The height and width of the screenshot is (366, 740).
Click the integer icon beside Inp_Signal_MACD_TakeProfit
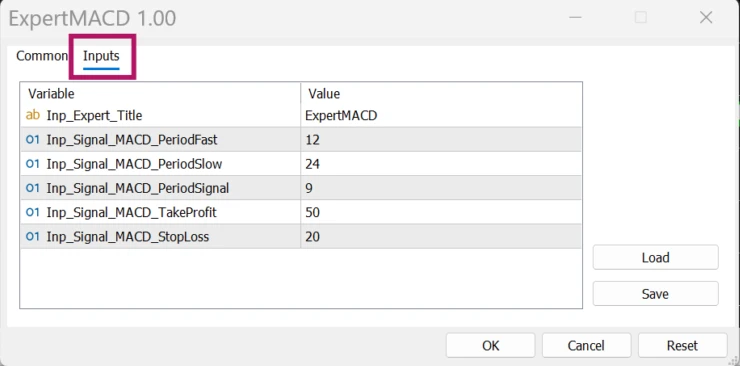point(33,212)
